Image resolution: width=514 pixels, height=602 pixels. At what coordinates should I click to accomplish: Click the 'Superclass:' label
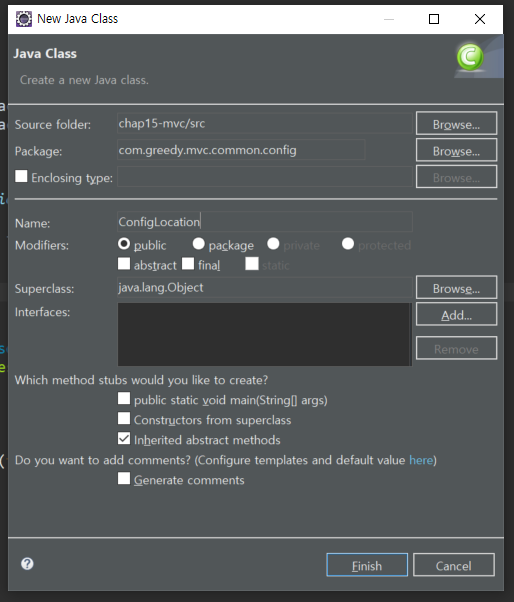pyautogui.click(x=45, y=289)
